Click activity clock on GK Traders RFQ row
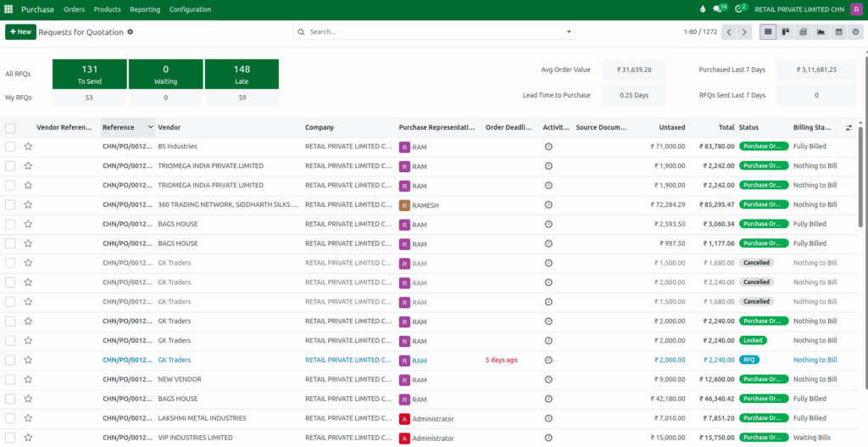 pyautogui.click(x=548, y=360)
